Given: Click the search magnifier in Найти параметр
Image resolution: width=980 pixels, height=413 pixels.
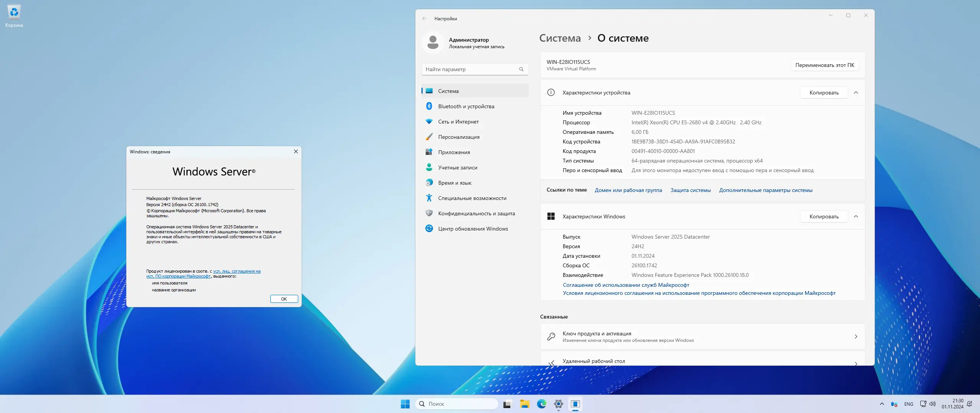Looking at the screenshot, I should click(x=521, y=69).
